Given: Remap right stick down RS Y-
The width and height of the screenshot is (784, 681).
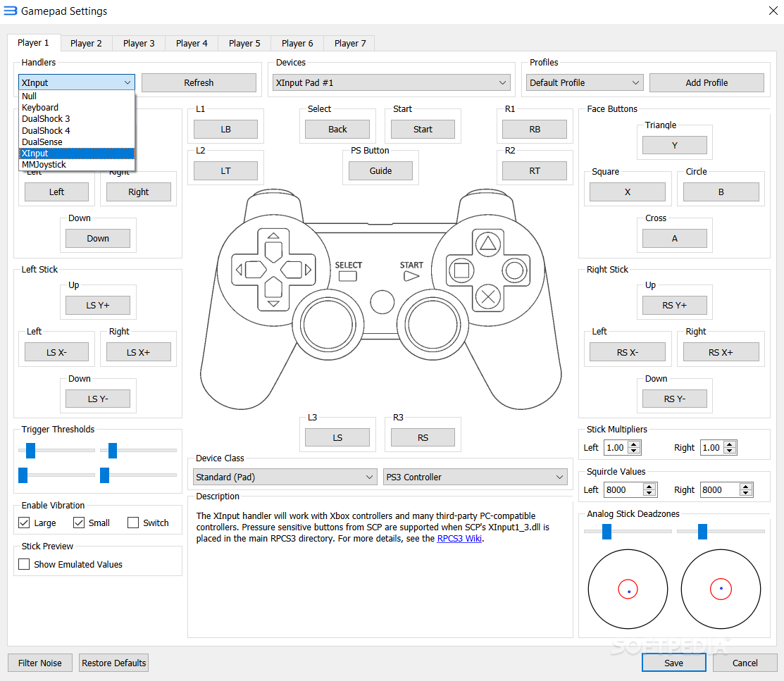Looking at the screenshot, I should pos(675,399).
